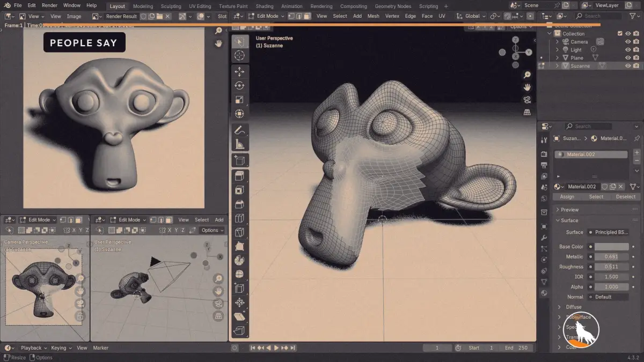Image resolution: width=644 pixels, height=362 pixels.
Task: Switch to the Sculpting workspace tab
Action: [171, 6]
